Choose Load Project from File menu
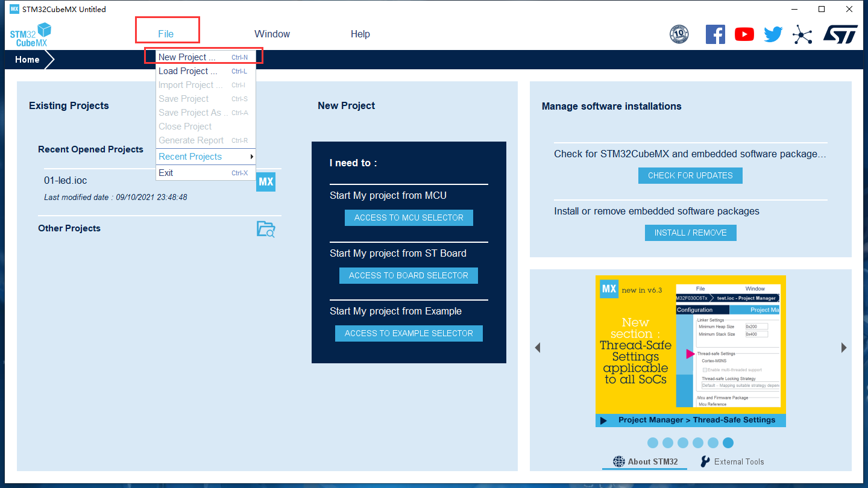Screen dimensions: 868x488 click(206, 71)
